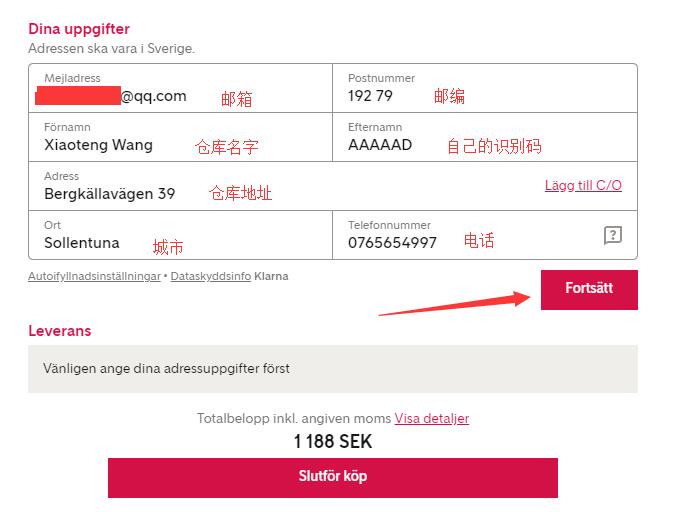Click the red redacted email block
The width and height of the screenshot is (678, 512).
(x=78, y=95)
